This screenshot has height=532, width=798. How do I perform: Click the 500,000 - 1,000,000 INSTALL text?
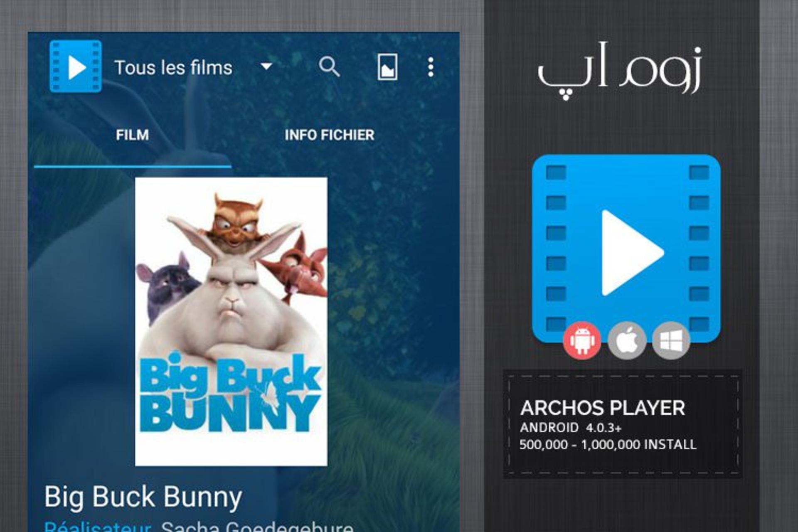(608, 445)
